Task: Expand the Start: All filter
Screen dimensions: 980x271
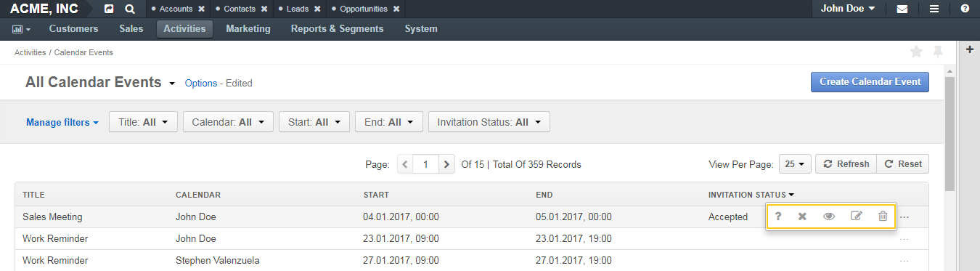Action: [x=314, y=122]
